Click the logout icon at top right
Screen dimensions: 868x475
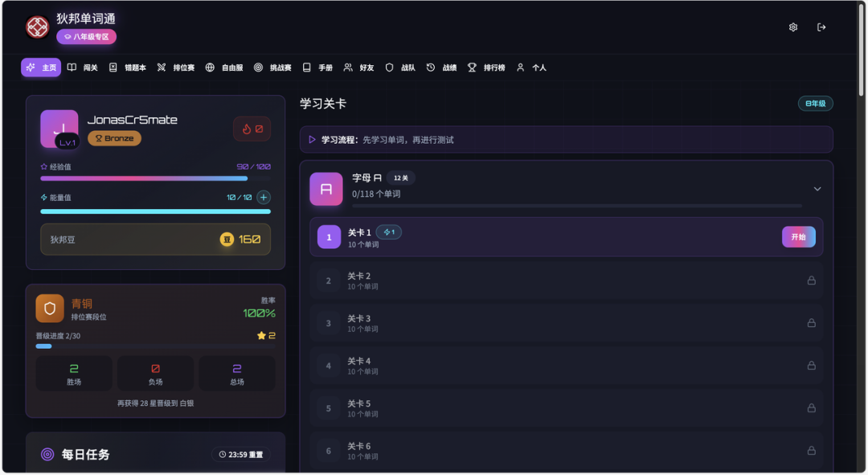click(x=821, y=27)
